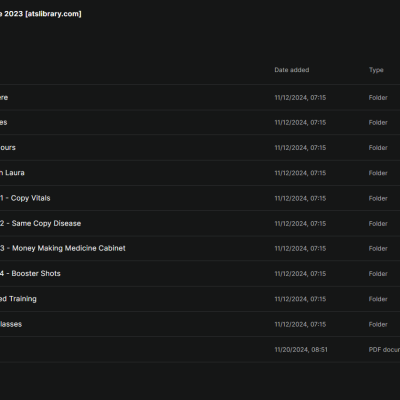Sort by the Type column header
The image size is (400, 400).
tap(376, 70)
